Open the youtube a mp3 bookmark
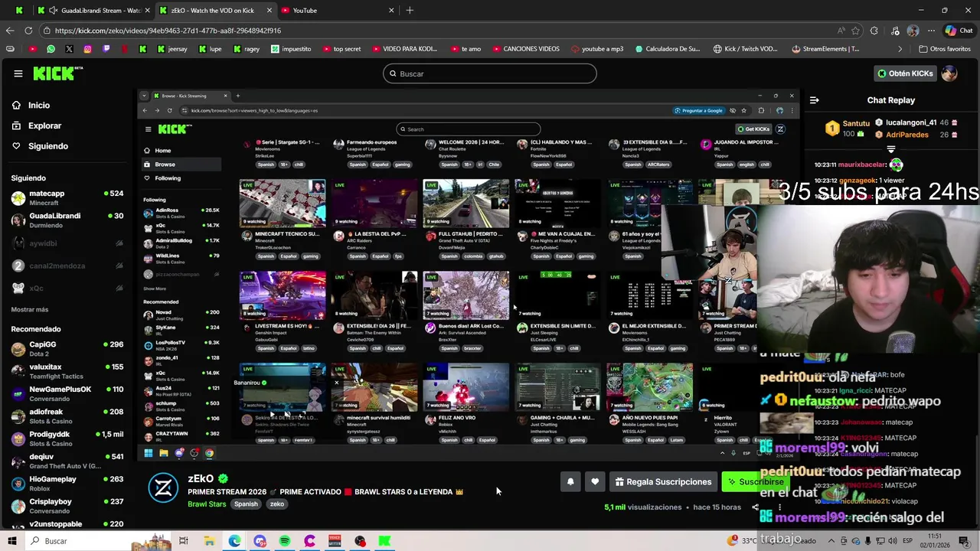The width and height of the screenshot is (980, 551). click(x=597, y=49)
